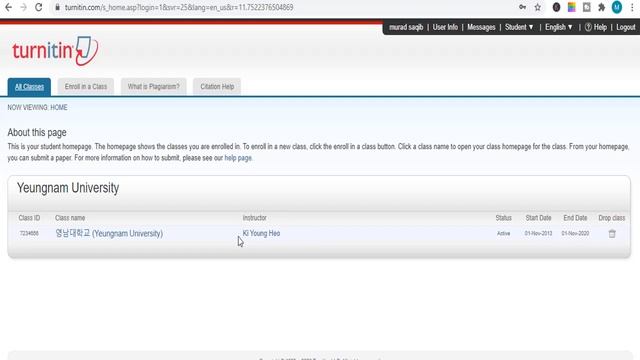The height and width of the screenshot is (360, 640).
Task: Open the Citation Help tab
Action: tap(217, 87)
